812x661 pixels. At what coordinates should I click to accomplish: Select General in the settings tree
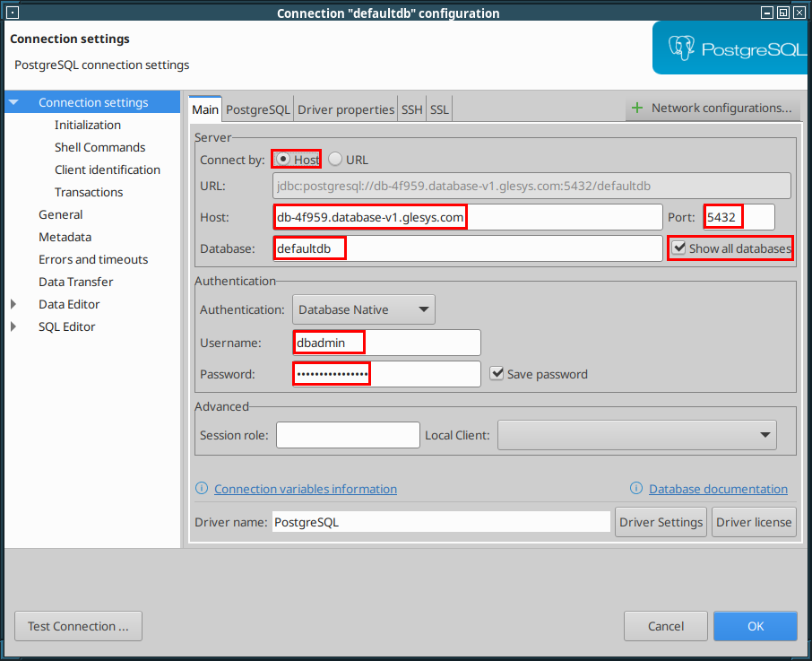point(61,214)
